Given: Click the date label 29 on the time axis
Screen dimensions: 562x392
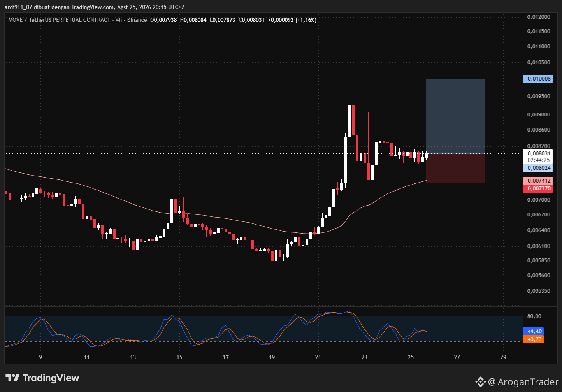Looking at the screenshot, I should tap(503, 357).
